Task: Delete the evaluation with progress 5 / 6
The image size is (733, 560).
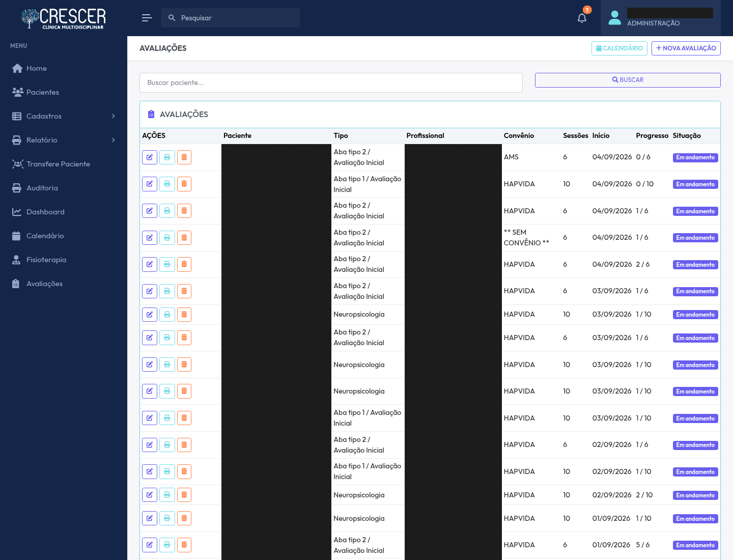Action: click(x=184, y=545)
